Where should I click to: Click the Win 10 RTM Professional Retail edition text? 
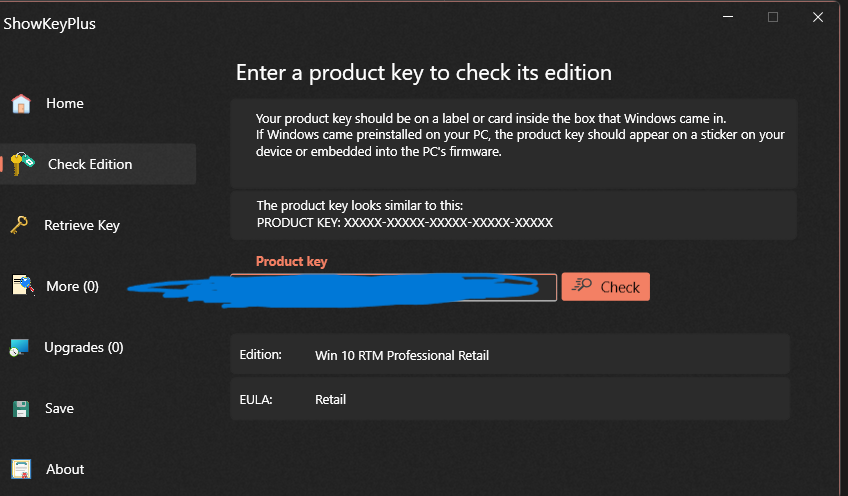pyautogui.click(x=402, y=355)
